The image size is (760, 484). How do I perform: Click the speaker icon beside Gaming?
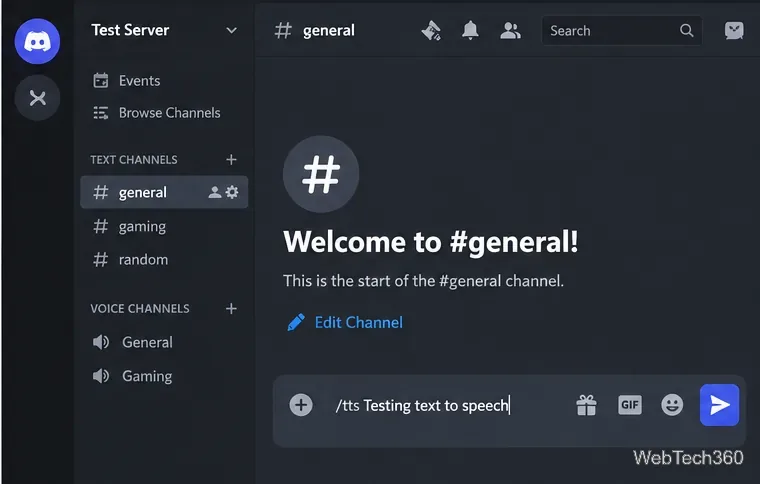pyautogui.click(x=101, y=376)
